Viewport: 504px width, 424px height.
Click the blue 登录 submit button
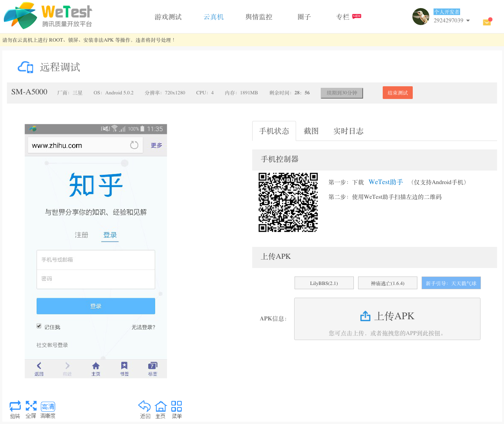[96, 306]
